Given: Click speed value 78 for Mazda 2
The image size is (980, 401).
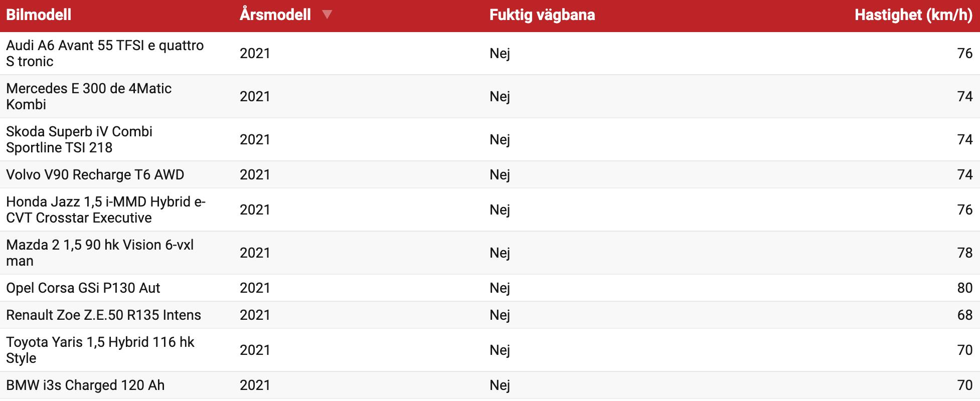Looking at the screenshot, I should coord(964,253).
